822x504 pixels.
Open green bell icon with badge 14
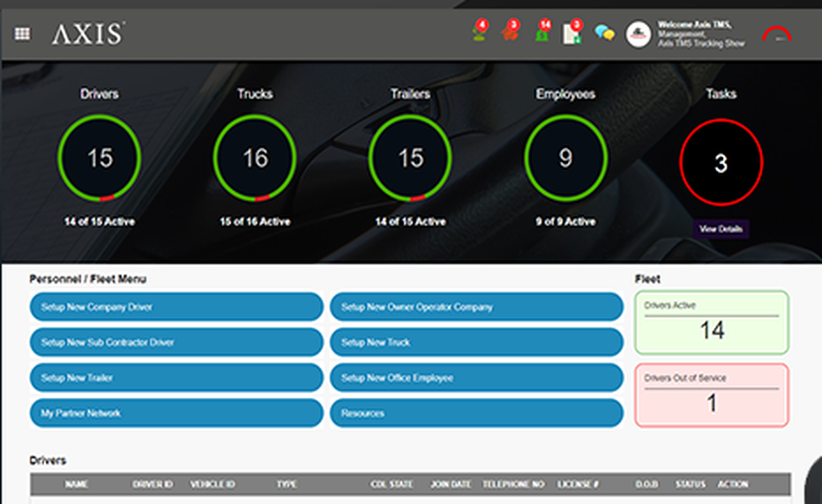[x=542, y=31]
